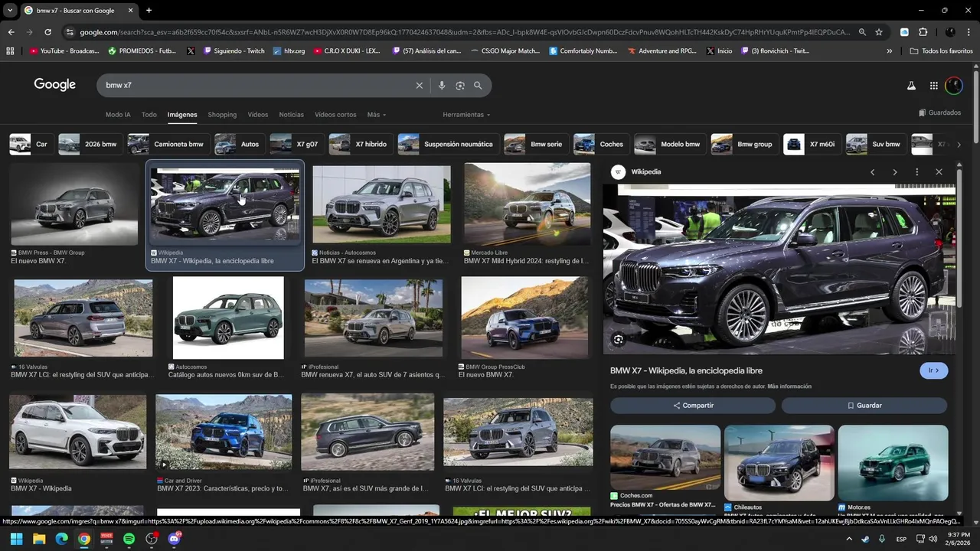
Task: Select the Suv bmw filter chip
Action: pos(876,144)
